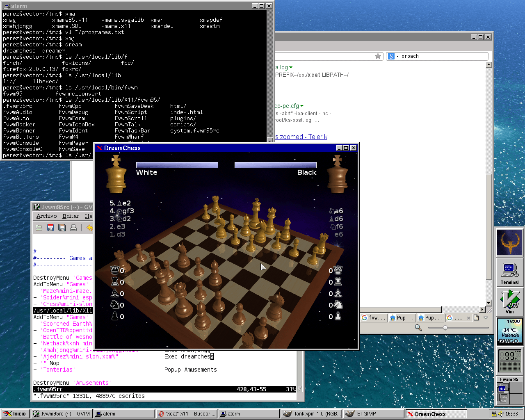Click white's captured knight counter icon
The height and width of the screenshot is (420, 525).
click(x=115, y=305)
